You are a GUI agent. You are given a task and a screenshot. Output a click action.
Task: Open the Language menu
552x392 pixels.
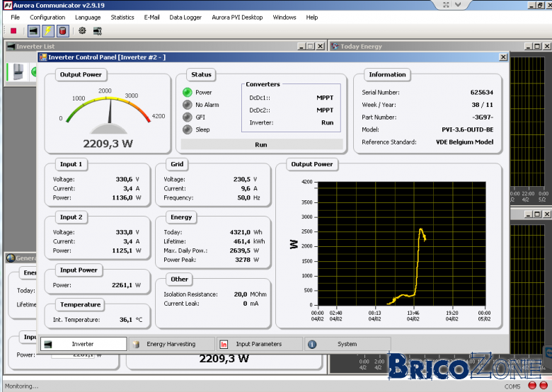pyautogui.click(x=88, y=17)
